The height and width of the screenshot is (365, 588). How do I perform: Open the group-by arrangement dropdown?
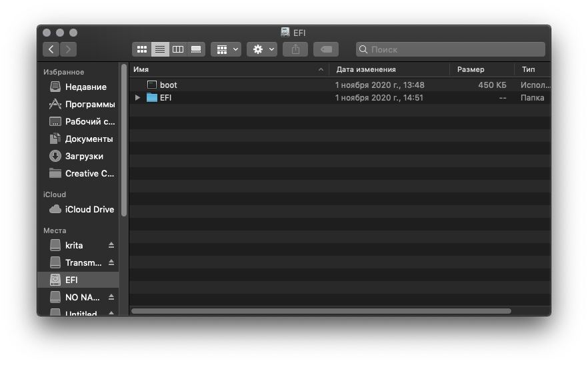coord(226,49)
